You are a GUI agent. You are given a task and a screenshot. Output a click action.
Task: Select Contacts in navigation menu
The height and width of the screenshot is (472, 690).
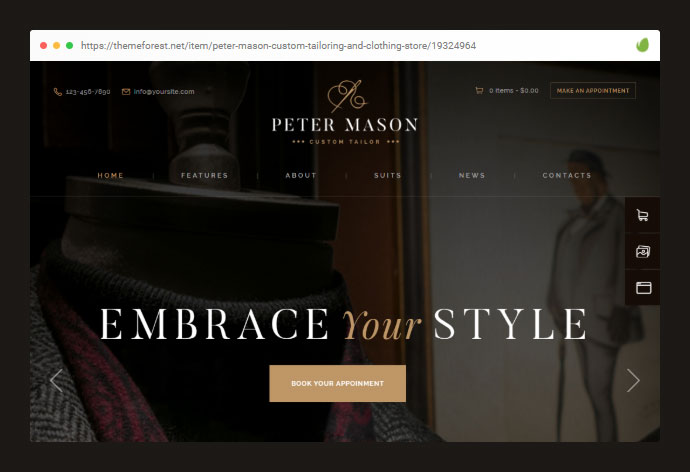(x=567, y=175)
